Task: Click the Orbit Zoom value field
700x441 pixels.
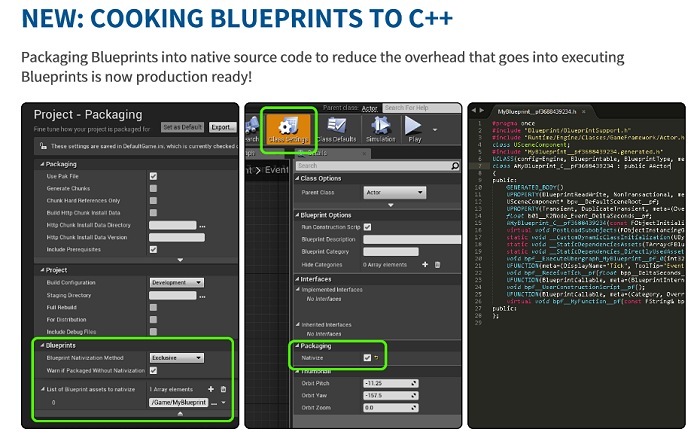Action: click(x=391, y=408)
